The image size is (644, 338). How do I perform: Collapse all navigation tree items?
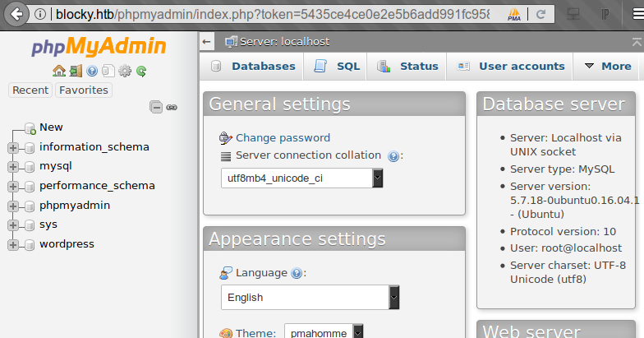[x=156, y=107]
